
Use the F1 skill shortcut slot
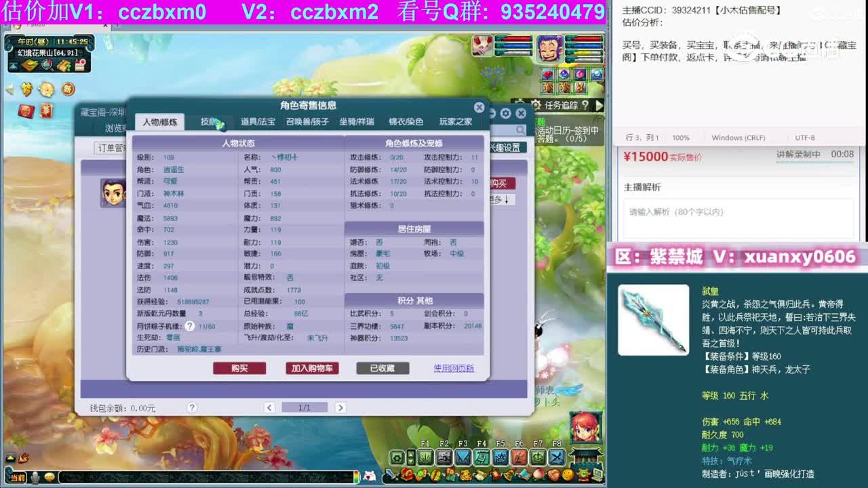click(425, 457)
